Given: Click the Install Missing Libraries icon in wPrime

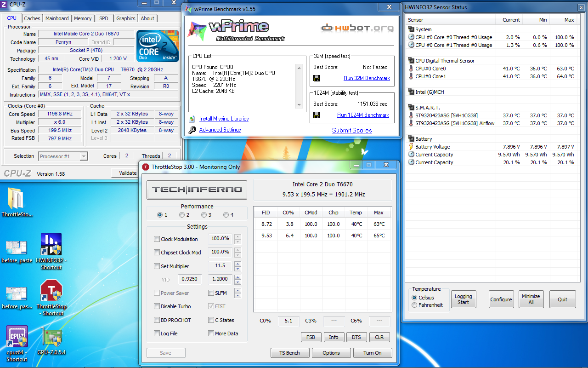Looking at the screenshot, I should click(x=192, y=119).
